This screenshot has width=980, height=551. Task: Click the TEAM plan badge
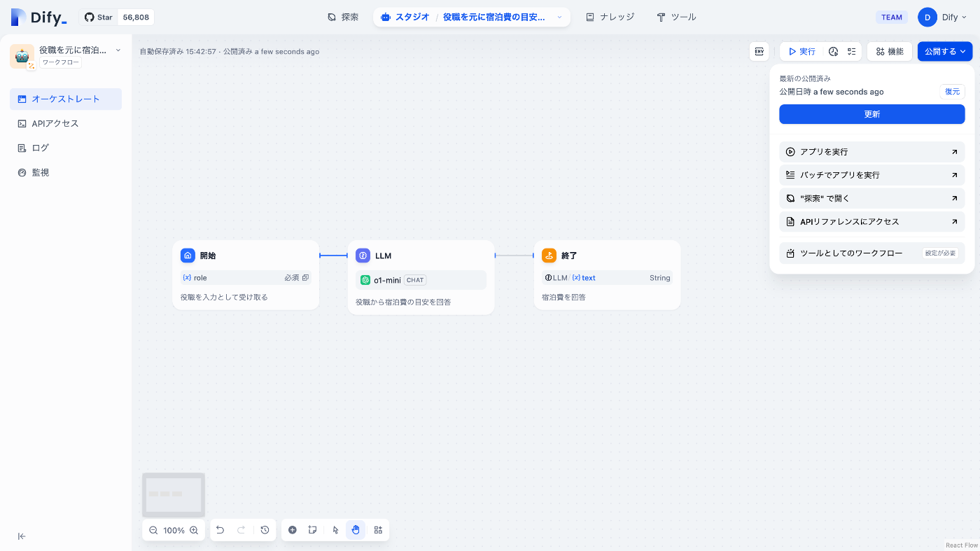coord(891,18)
